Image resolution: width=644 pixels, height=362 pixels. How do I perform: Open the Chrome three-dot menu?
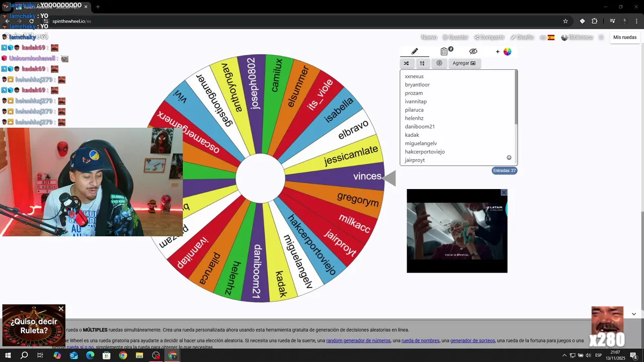tap(637, 21)
